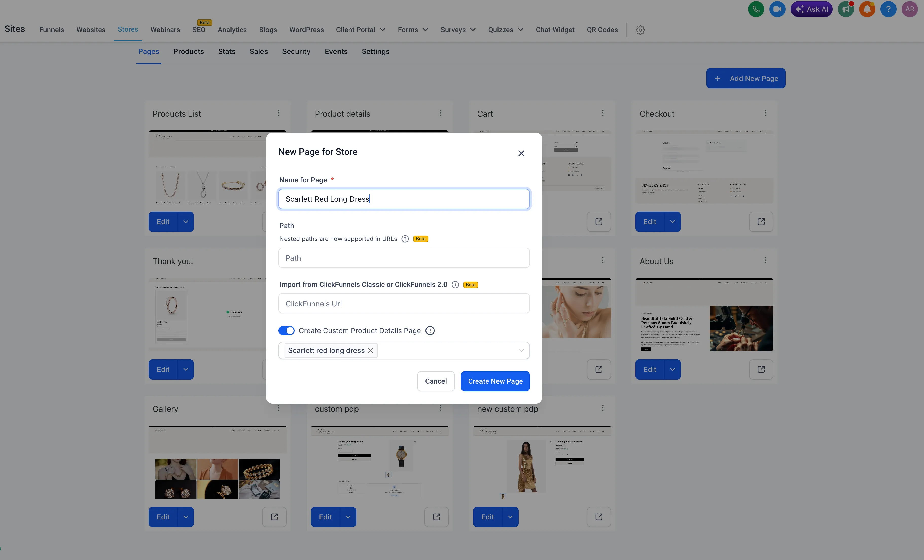Open the AR profile avatar
The image size is (924, 560).
(909, 9)
